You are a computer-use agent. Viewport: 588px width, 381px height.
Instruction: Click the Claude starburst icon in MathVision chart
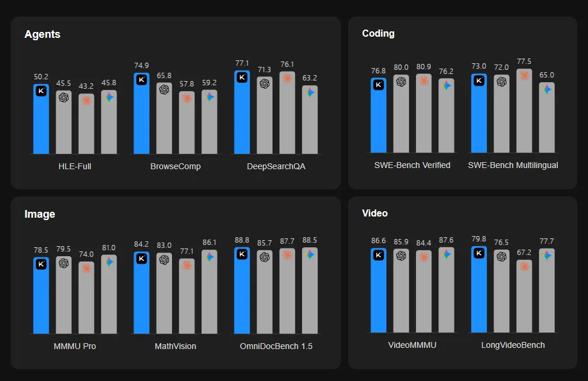point(187,266)
